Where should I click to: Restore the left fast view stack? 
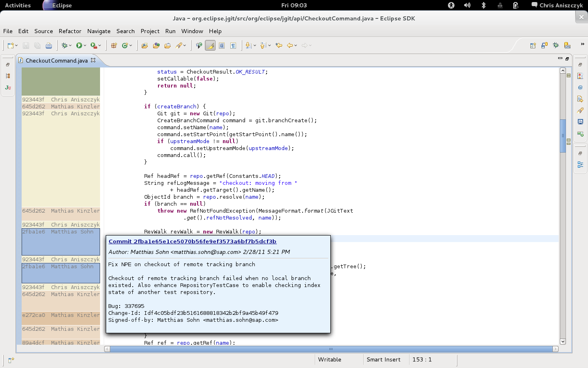click(x=8, y=65)
